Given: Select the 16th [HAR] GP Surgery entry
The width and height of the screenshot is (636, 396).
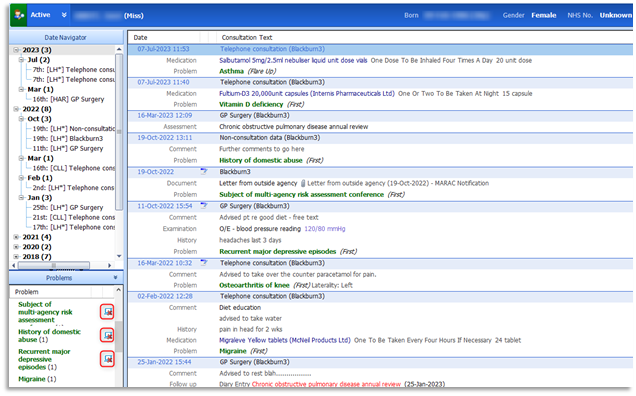Looking at the screenshot, I should click(68, 99).
